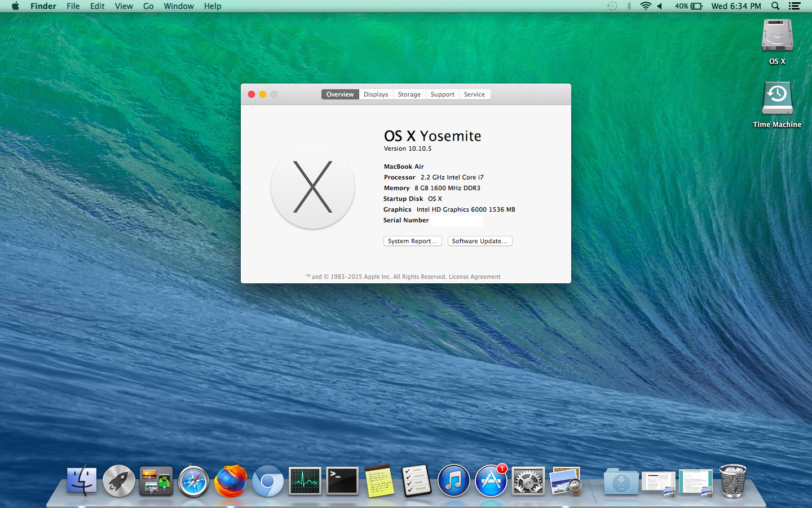Open the View menu

coord(124,6)
